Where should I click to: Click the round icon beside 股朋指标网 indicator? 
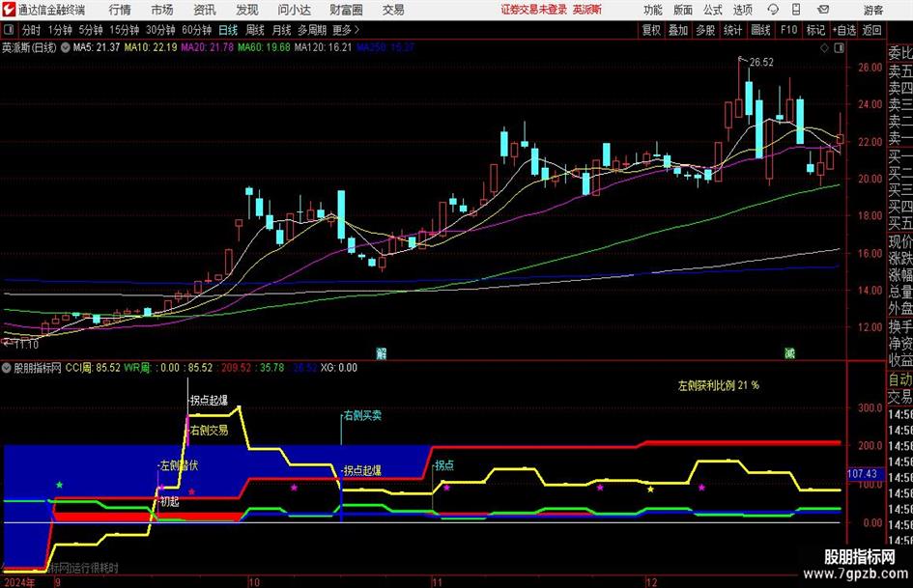[x=7, y=368]
